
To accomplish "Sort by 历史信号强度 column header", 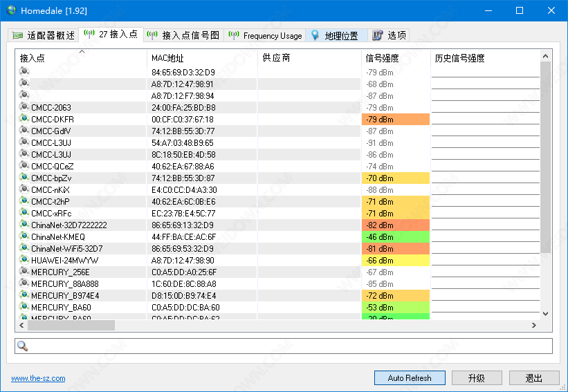I will [485, 58].
